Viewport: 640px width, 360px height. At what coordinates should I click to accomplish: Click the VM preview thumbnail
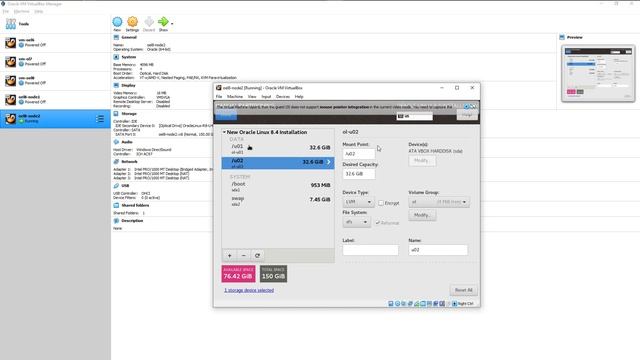click(x=598, y=73)
